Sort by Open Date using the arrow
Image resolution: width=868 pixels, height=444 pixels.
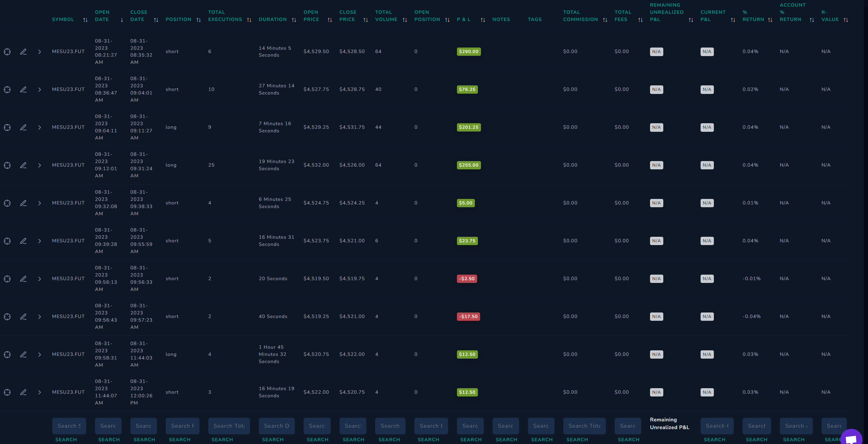click(x=122, y=20)
